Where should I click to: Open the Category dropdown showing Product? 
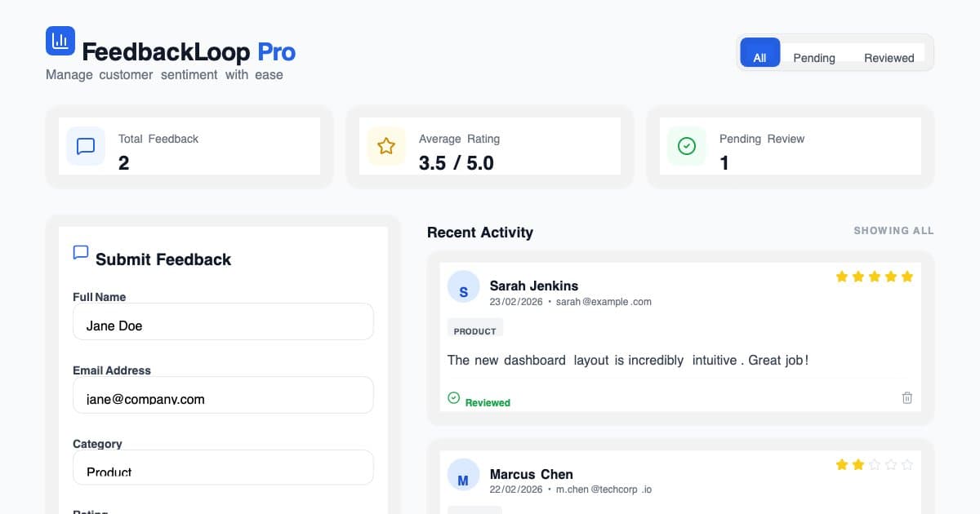point(223,467)
